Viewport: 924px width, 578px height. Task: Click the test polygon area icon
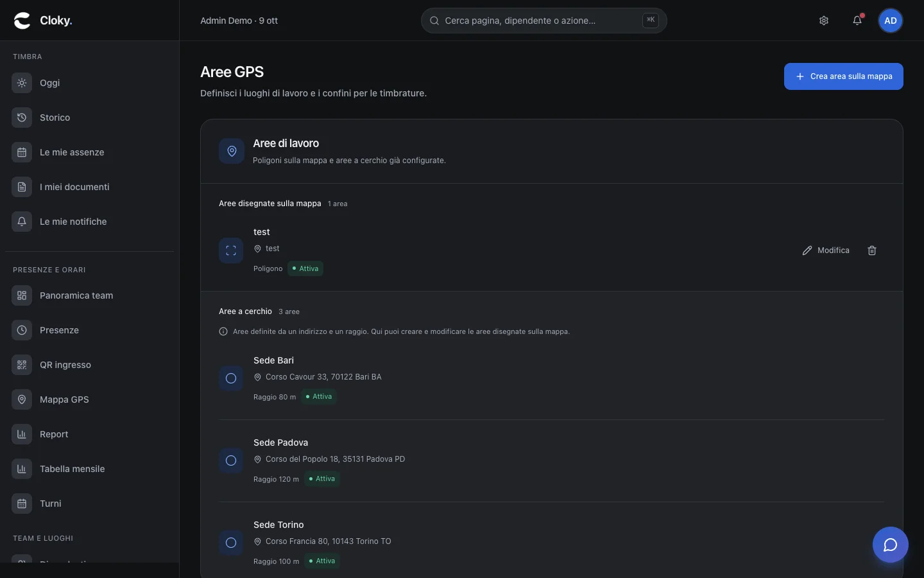(231, 250)
